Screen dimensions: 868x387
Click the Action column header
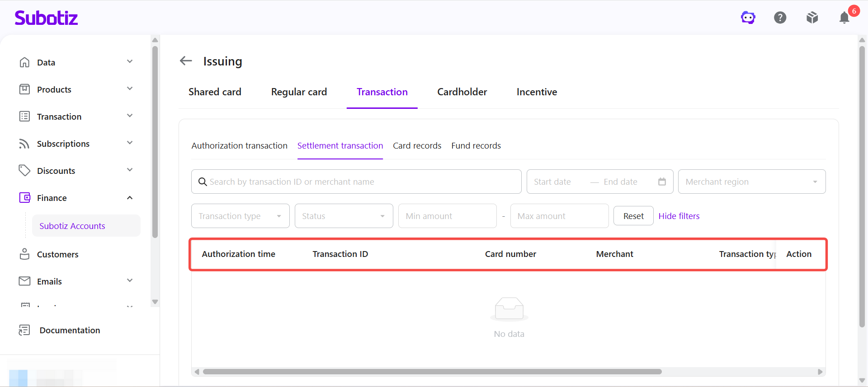tap(799, 254)
